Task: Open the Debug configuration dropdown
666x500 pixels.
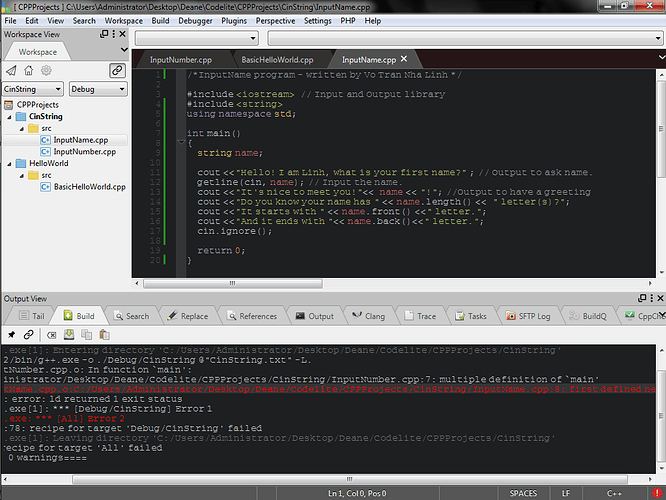Action: point(96,89)
